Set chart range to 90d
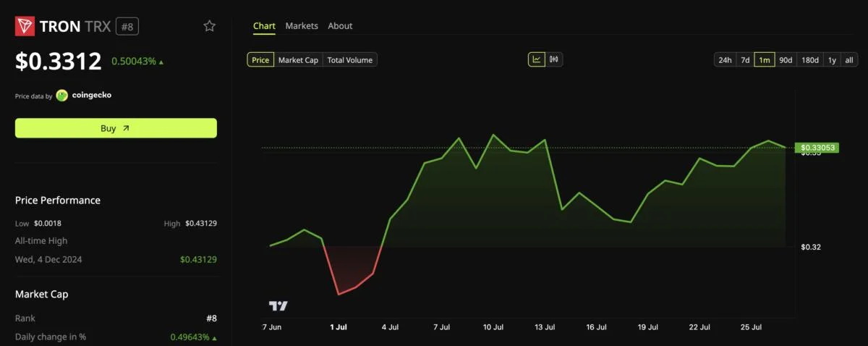 (x=786, y=60)
